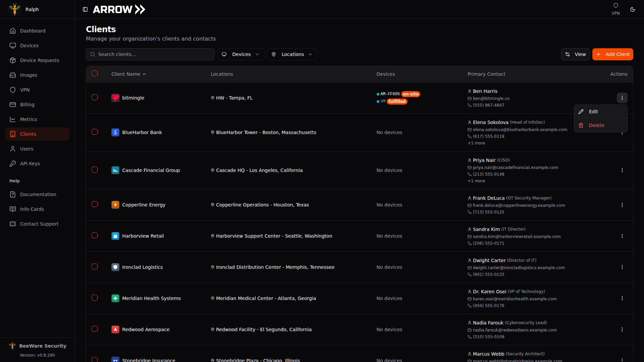Image resolution: width=644 pixels, height=362 pixels.
Task: Click the Redwood Aerospace logo icon
Action: pyautogui.click(x=115, y=329)
